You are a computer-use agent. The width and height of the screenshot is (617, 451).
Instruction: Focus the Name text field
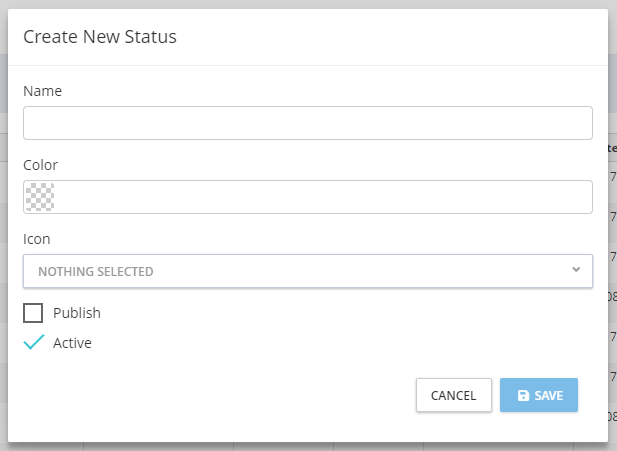307,123
